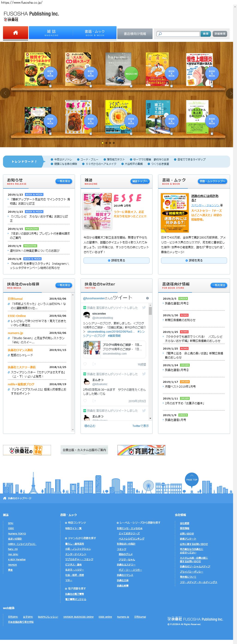Click 一覧を見る in 書店様向け情報 panel

(x=219, y=285)
